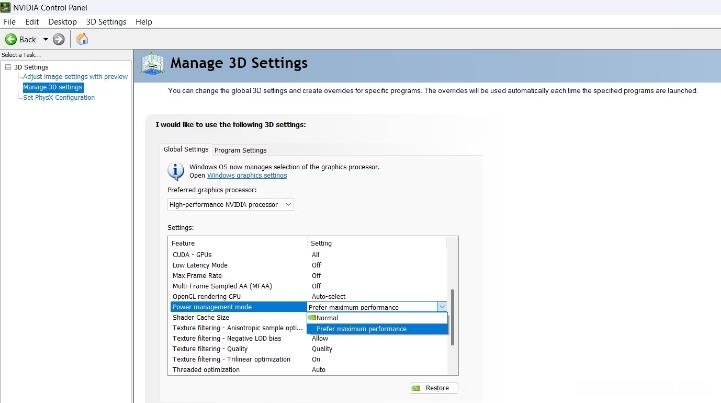Viewport: 721px width, 403px height.
Task: Click the green Back arrow icon
Action: click(11, 39)
